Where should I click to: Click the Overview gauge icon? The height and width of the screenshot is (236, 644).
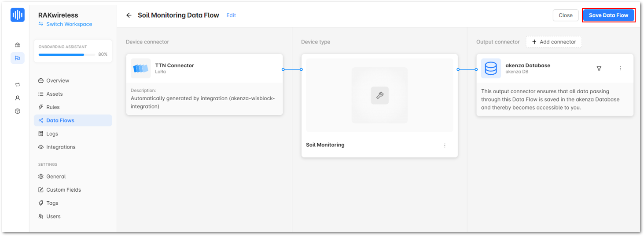point(41,81)
